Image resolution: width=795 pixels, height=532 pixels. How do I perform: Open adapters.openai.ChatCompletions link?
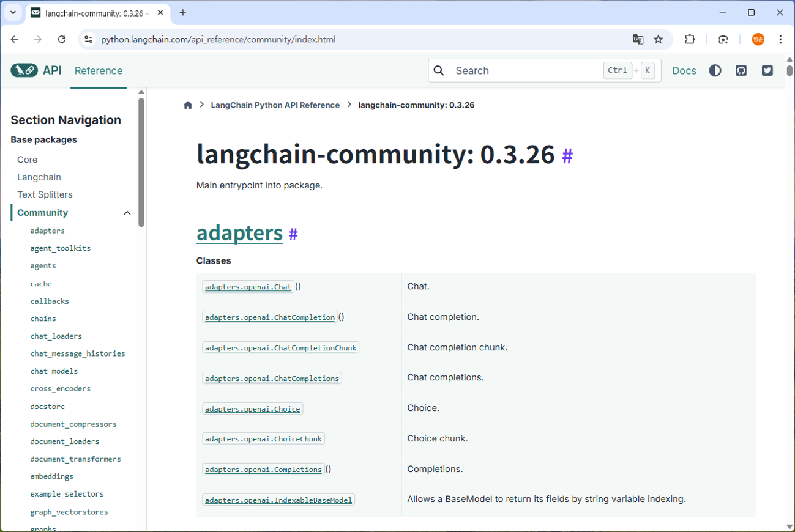tap(272, 379)
